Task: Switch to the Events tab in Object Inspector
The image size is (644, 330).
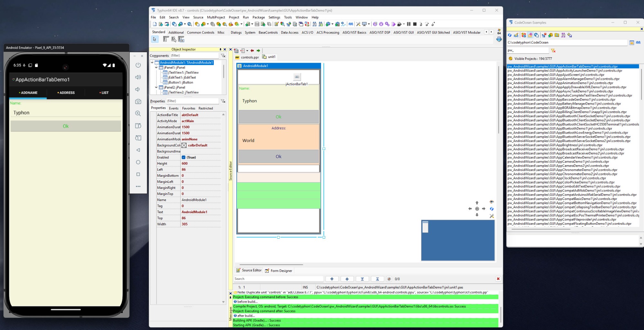Action: (174, 108)
